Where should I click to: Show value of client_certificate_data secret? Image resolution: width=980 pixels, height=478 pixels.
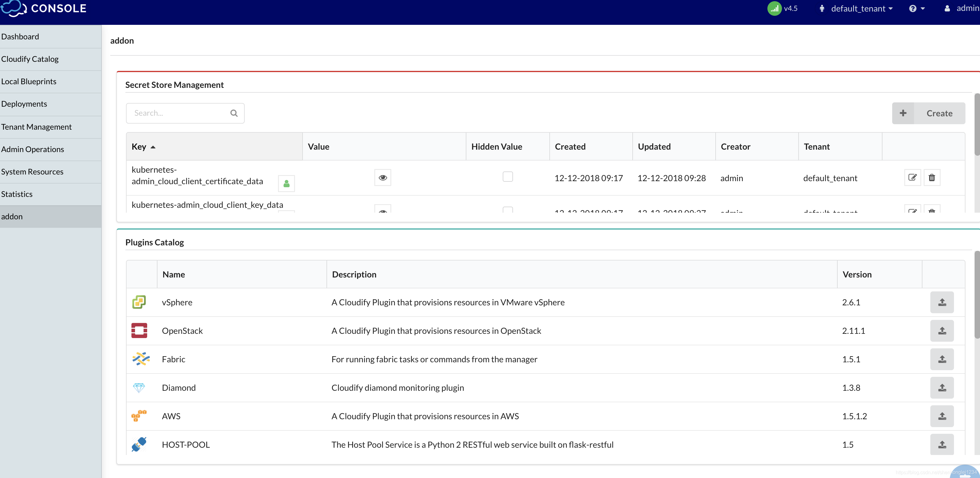pyautogui.click(x=383, y=177)
